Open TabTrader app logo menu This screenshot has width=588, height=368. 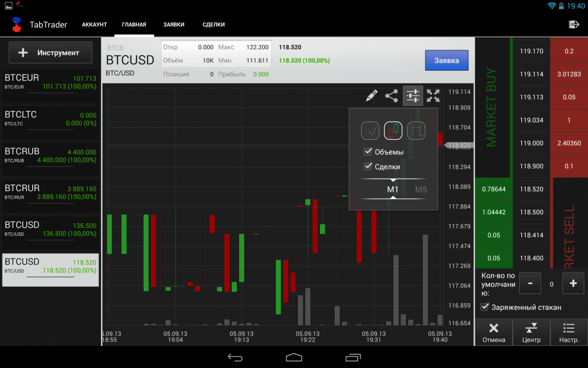click(x=17, y=25)
